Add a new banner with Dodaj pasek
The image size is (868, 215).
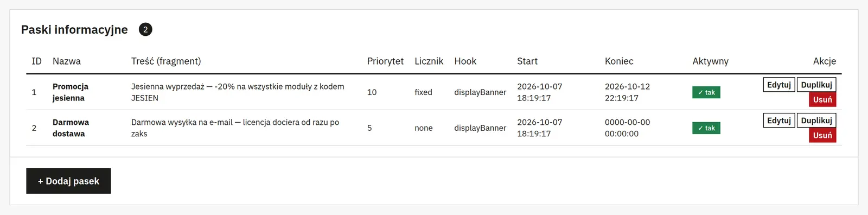pyautogui.click(x=68, y=181)
